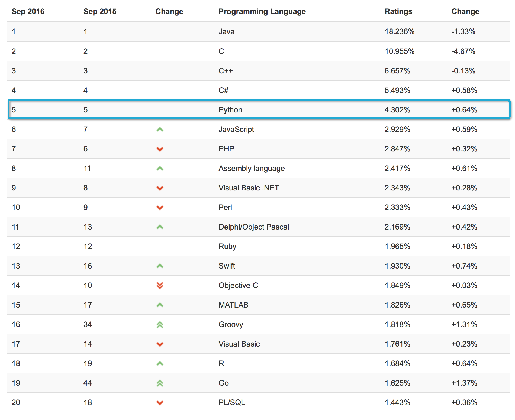Click green double up arrow for Go

[160, 383]
